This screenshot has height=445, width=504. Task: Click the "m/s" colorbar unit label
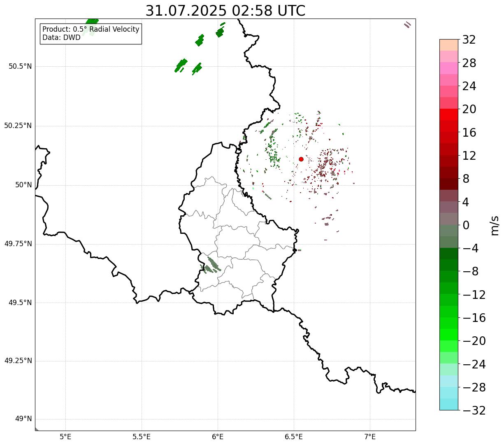(494, 225)
